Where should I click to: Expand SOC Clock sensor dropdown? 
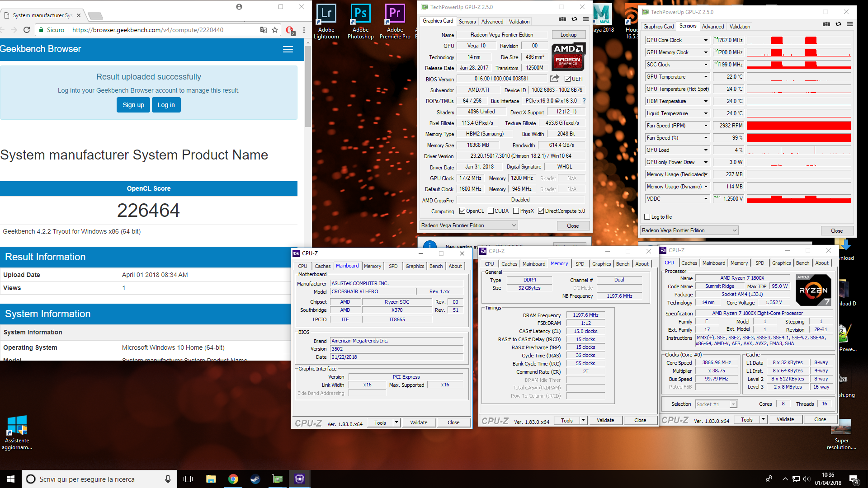(x=706, y=65)
